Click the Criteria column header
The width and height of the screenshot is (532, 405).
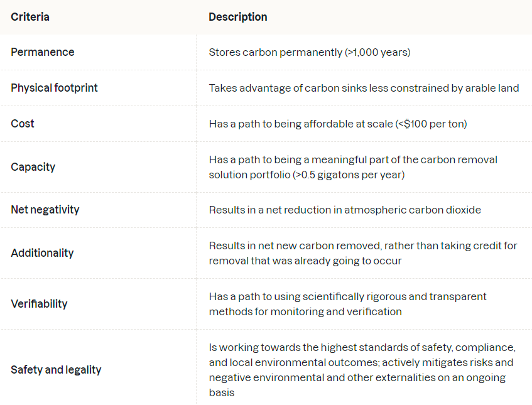[x=30, y=17]
